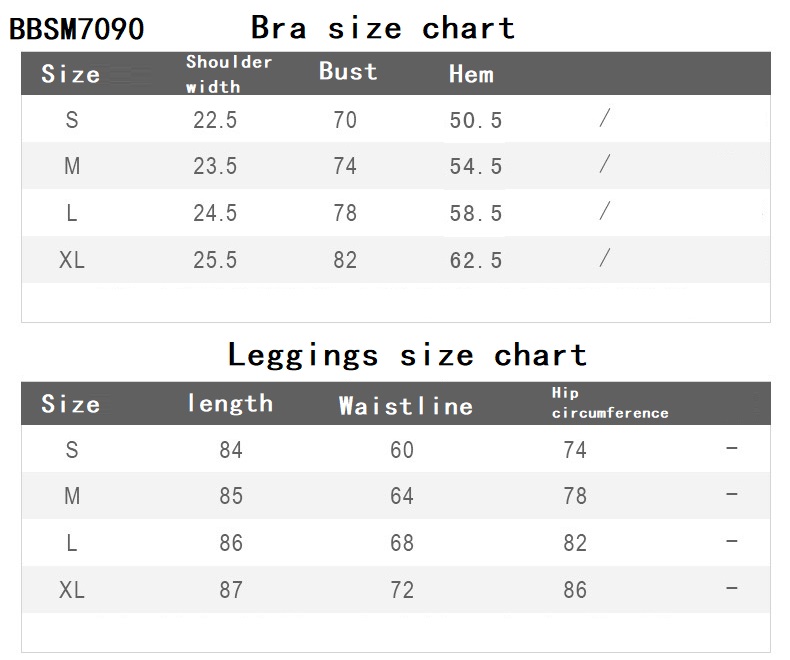790x660 pixels.
Task: Click the BBSM7090 product code
Action: (x=77, y=29)
